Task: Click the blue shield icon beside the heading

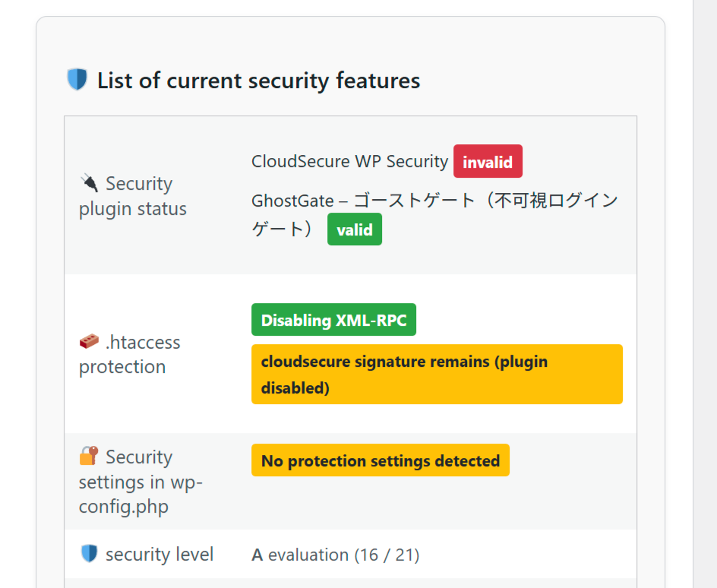Action: tap(77, 80)
